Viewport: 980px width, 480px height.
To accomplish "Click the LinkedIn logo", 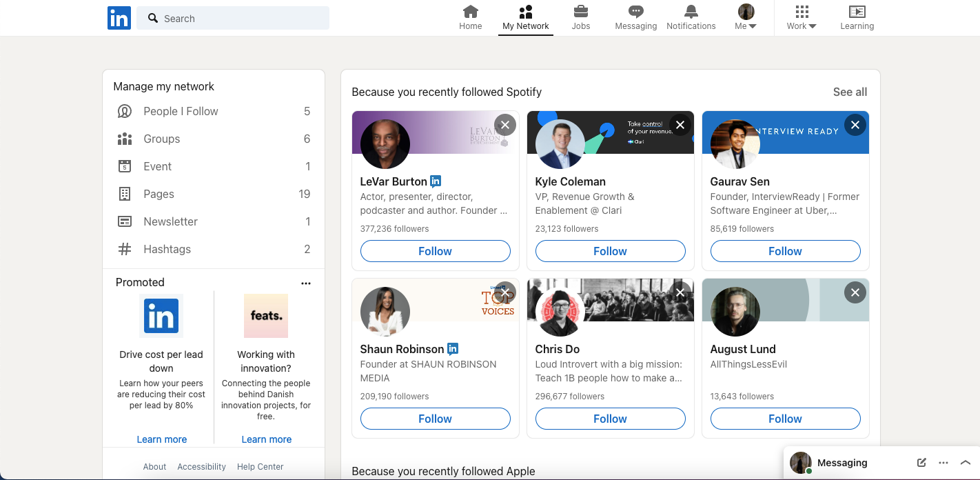I will tap(119, 18).
